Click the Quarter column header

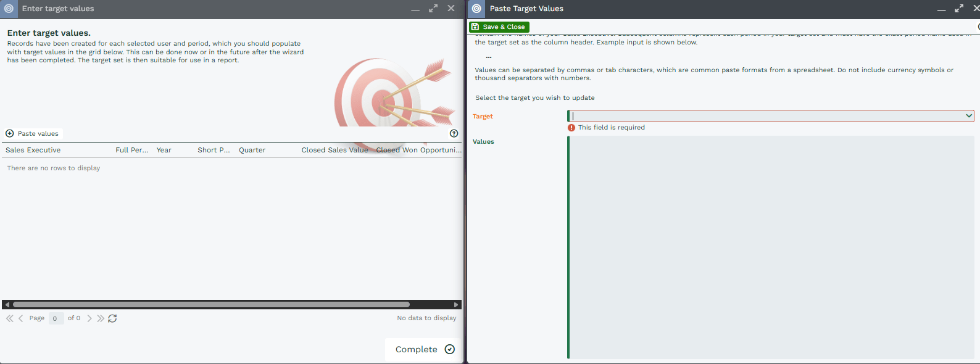(252, 150)
